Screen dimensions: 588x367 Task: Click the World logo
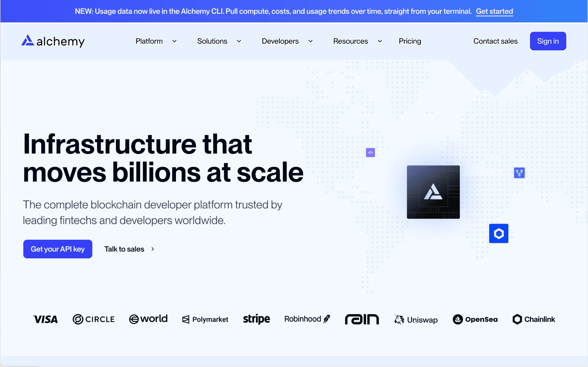[148, 319]
